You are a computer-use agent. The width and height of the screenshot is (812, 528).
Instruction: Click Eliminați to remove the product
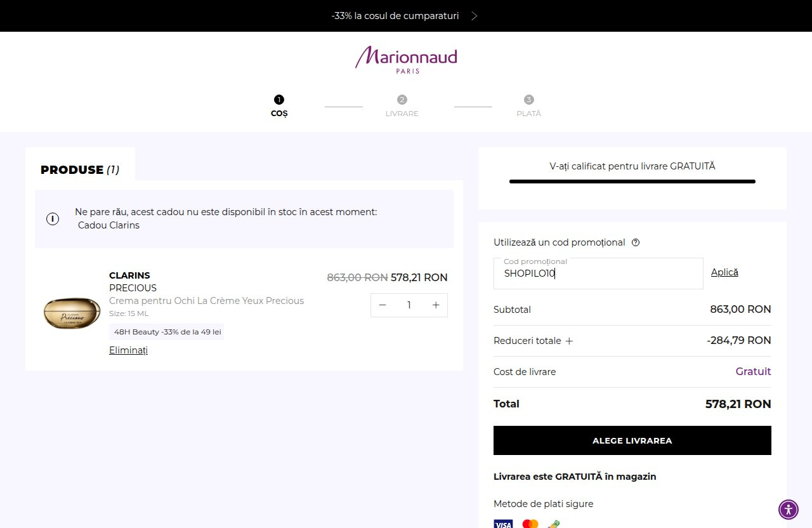[x=128, y=350]
